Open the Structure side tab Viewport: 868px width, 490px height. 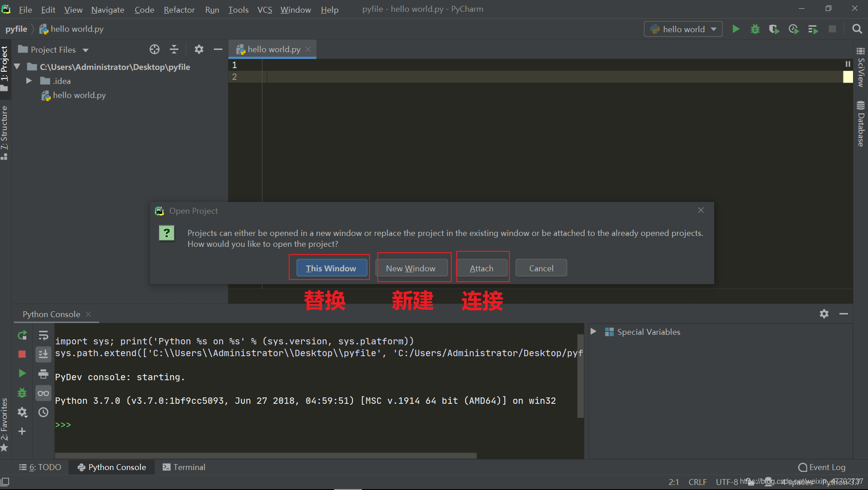pyautogui.click(x=5, y=132)
